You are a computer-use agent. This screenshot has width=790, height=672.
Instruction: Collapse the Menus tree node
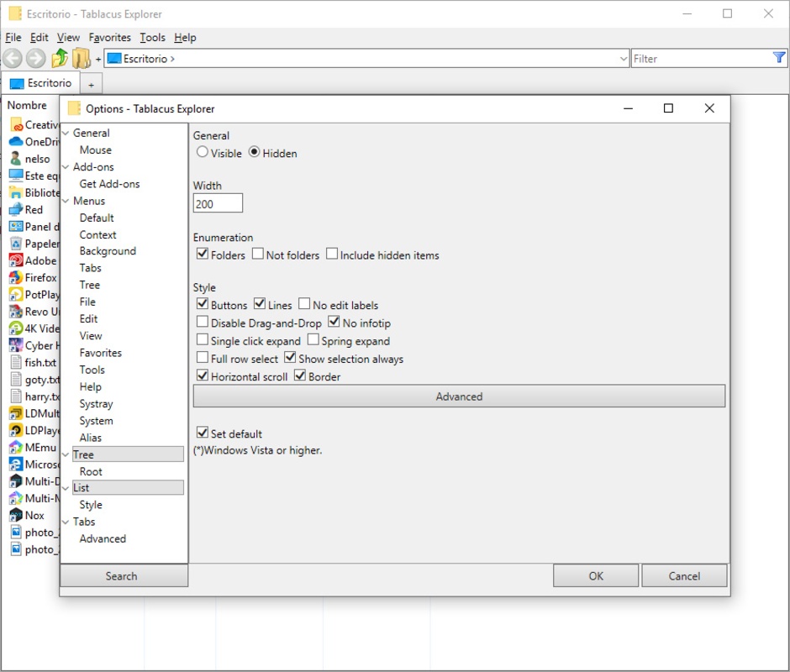66,201
